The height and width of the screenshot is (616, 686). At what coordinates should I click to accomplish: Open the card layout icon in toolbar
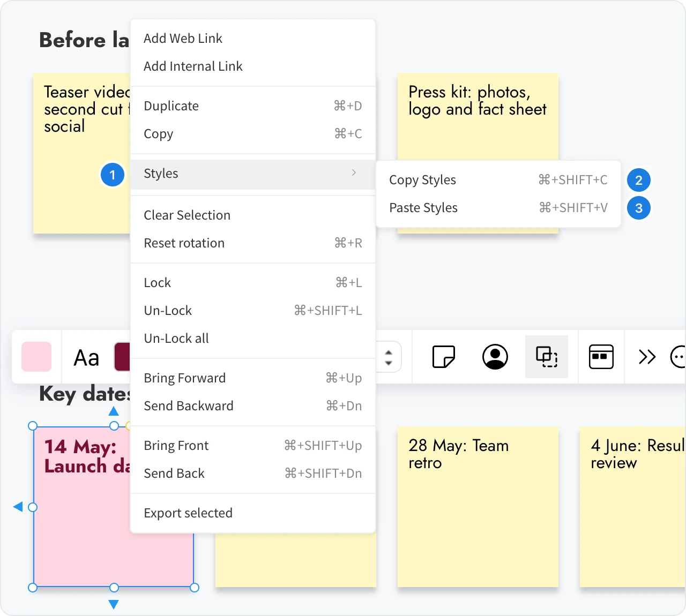601,357
